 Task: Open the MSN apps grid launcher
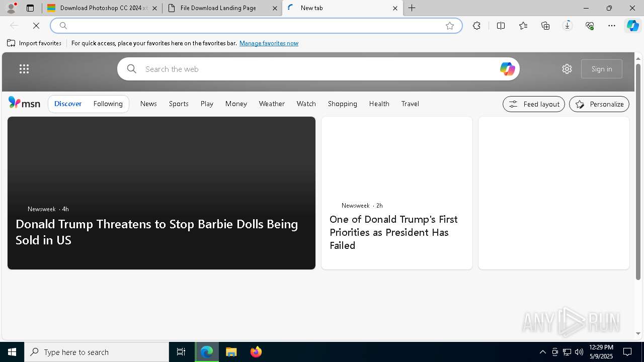click(24, 69)
